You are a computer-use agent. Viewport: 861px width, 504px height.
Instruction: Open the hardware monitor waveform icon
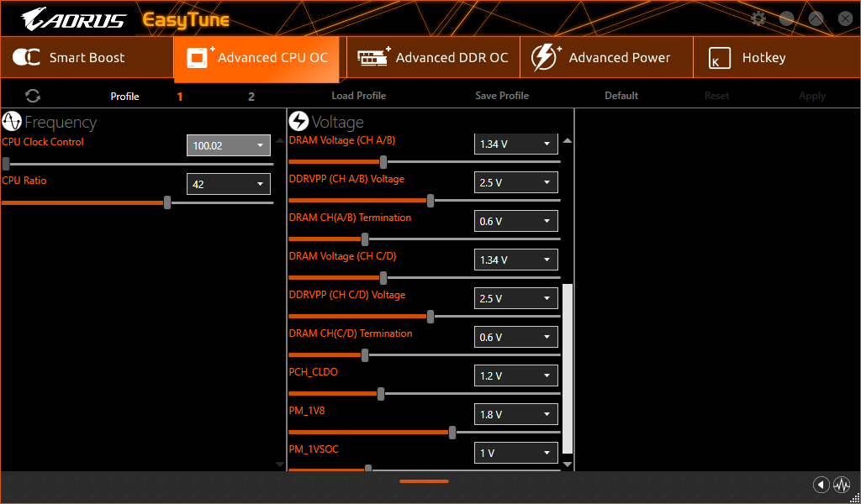841,485
